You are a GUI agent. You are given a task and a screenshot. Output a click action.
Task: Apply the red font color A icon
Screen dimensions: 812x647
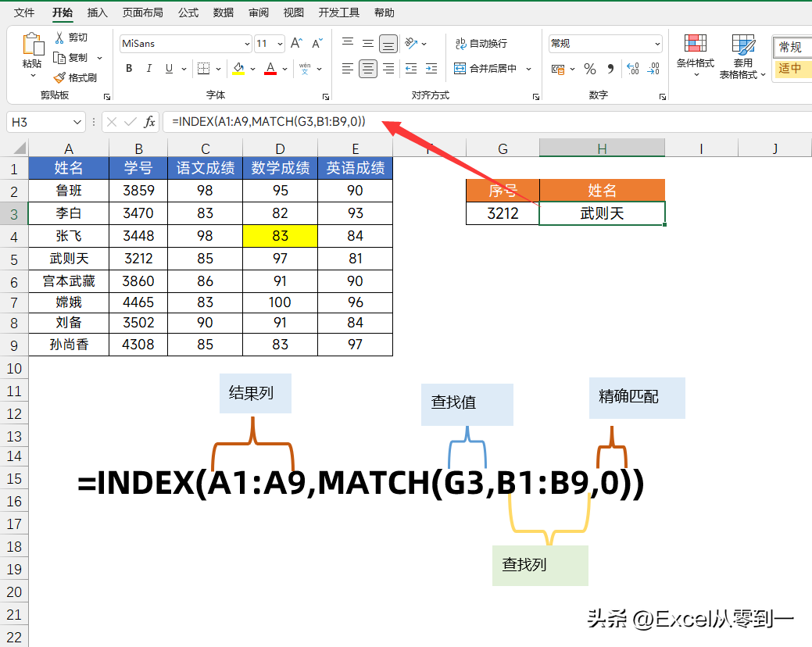click(270, 68)
